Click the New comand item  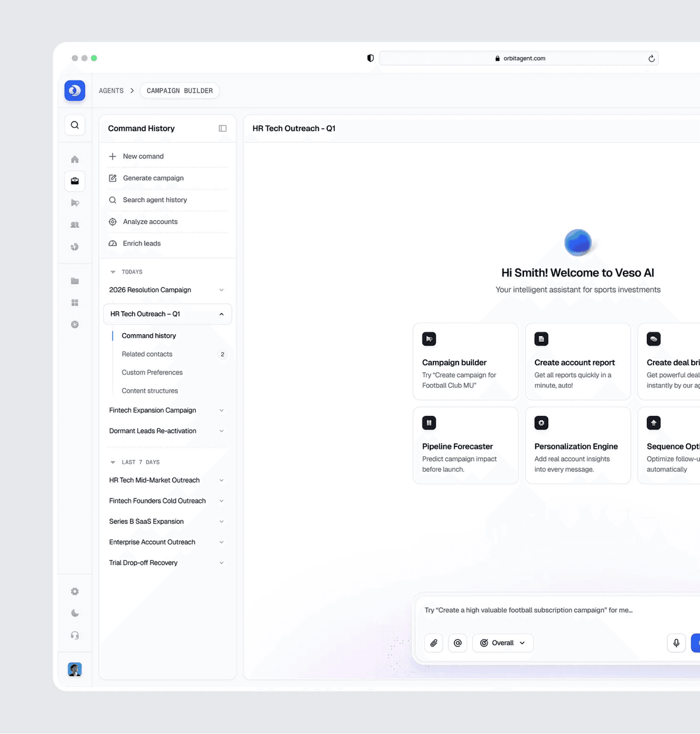tap(167, 156)
